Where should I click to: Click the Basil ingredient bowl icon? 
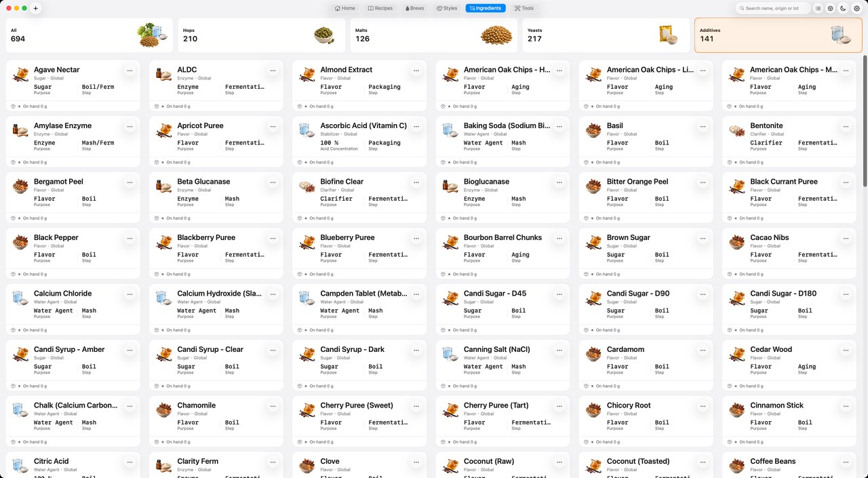click(x=593, y=130)
